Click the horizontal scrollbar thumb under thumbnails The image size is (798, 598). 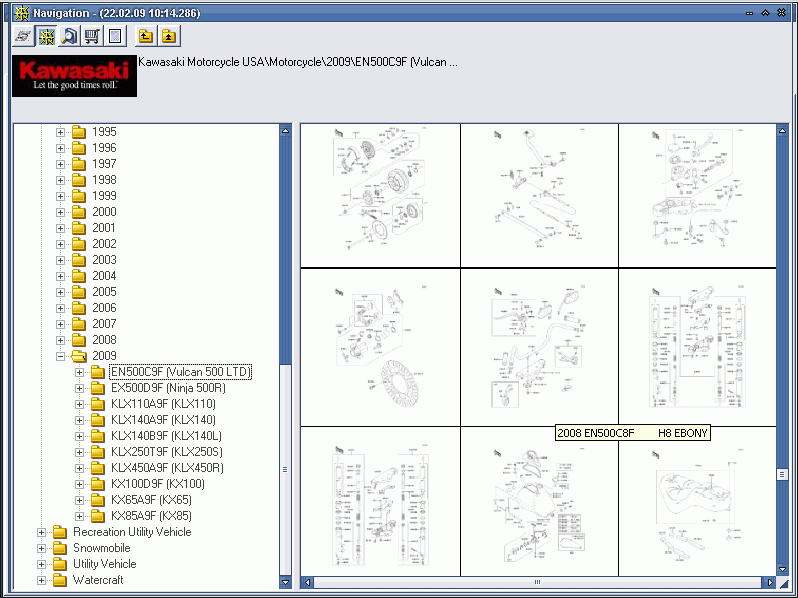click(x=537, y=582)
